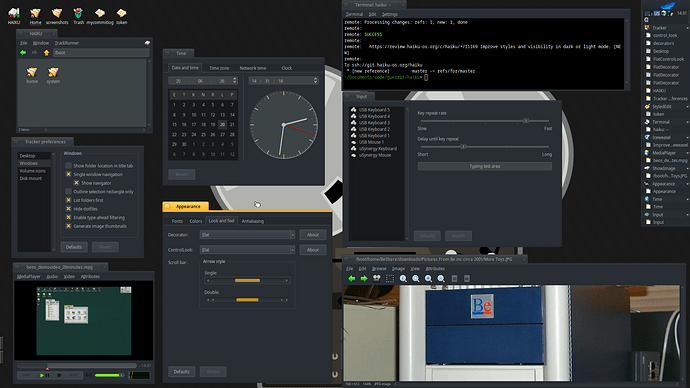This screenshot has height=388, width=690.
Task: Toggle Generate image thumbnails checkbox
Action: [x=68, y=226]
